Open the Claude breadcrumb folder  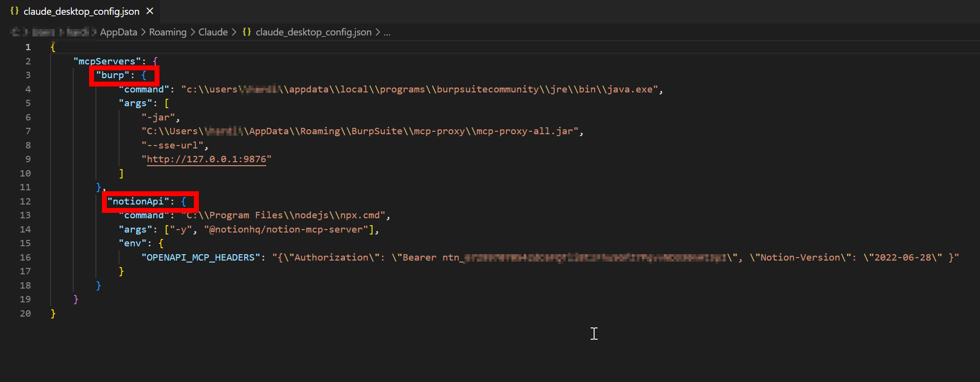pos(213,32)
